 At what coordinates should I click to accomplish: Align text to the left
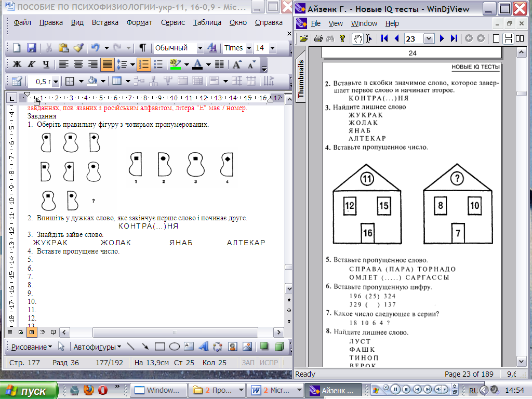[63, 64]
